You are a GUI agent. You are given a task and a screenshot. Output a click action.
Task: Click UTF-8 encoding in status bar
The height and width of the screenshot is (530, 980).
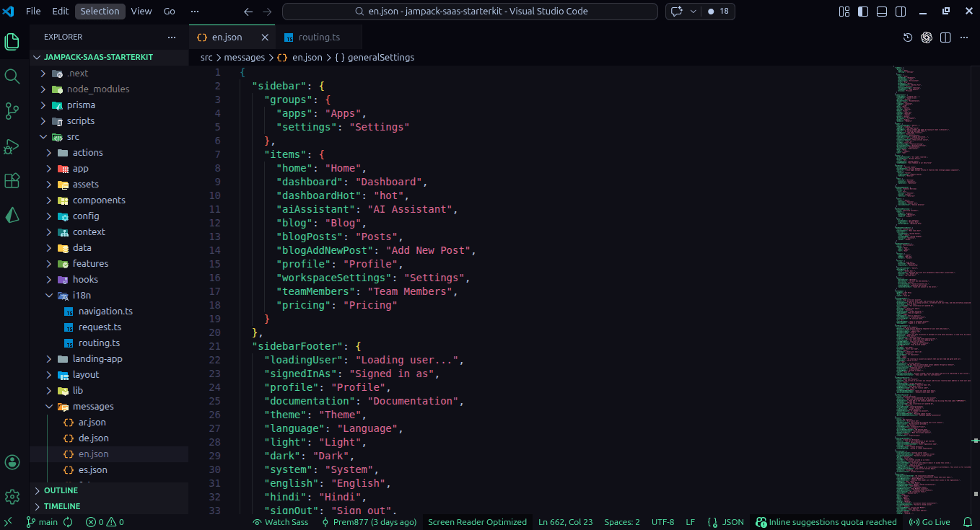pos(662,522)
